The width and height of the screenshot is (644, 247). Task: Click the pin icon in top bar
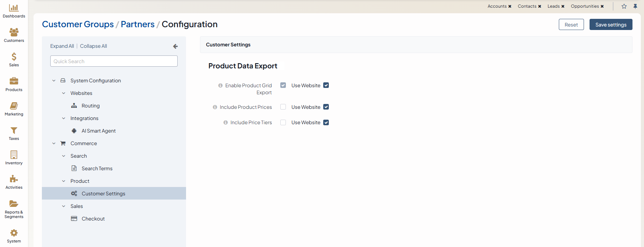(x=635, y=6)
